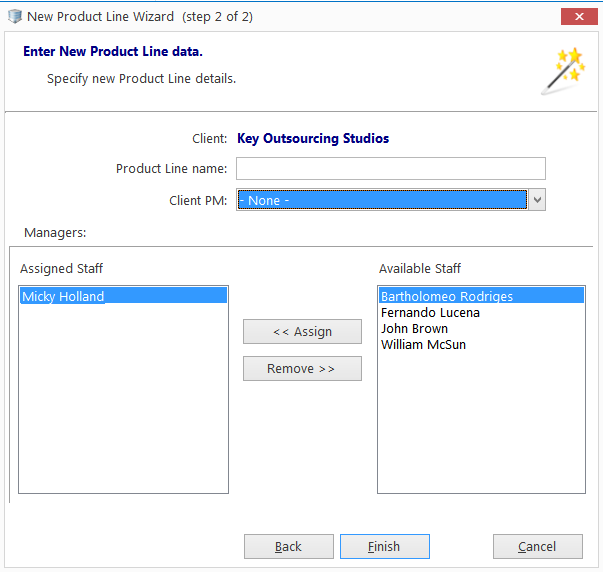This screenshot has width=603, height=572.
Task: Close the New Product Line Wizard
Action: [579, 17]
